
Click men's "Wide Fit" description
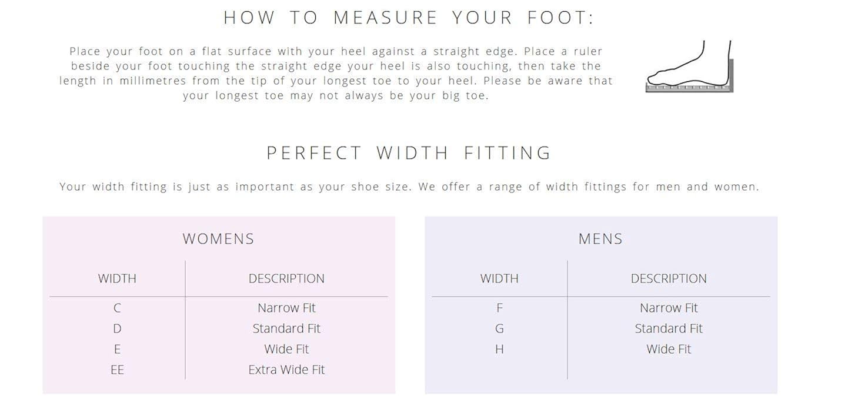(x=669, y=349)
